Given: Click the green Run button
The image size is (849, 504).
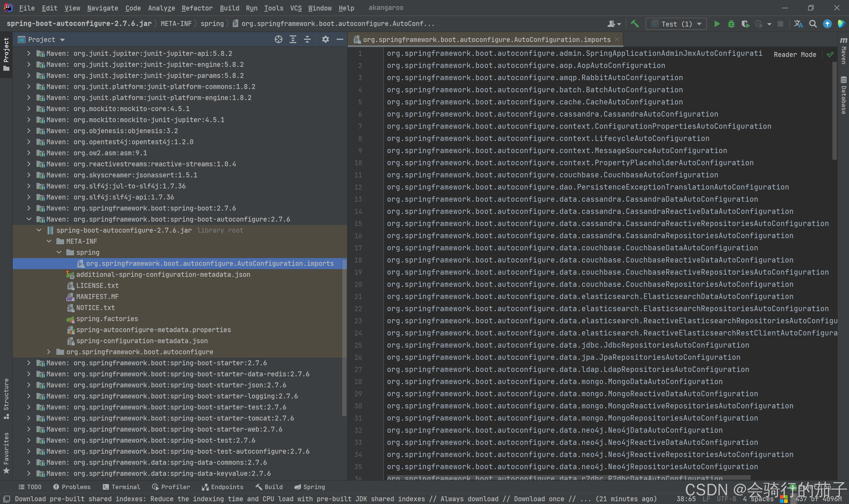Looking at the screenshot, I should point(717,24).
